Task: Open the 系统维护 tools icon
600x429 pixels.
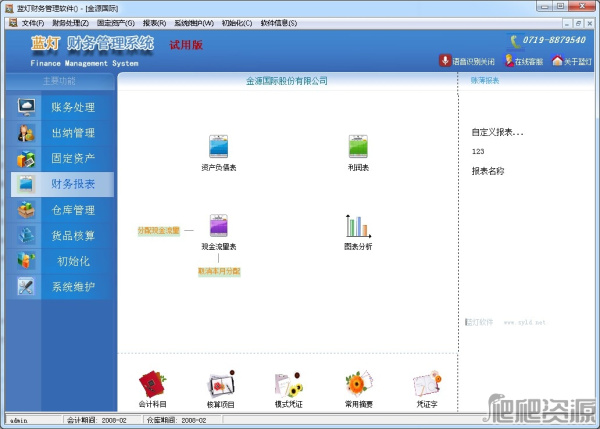Action: 26,287
